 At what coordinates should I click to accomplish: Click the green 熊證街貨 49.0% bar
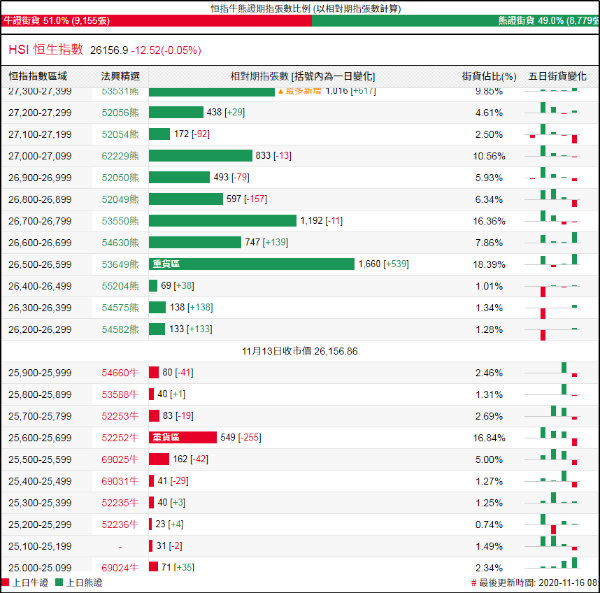click(455, 21)
